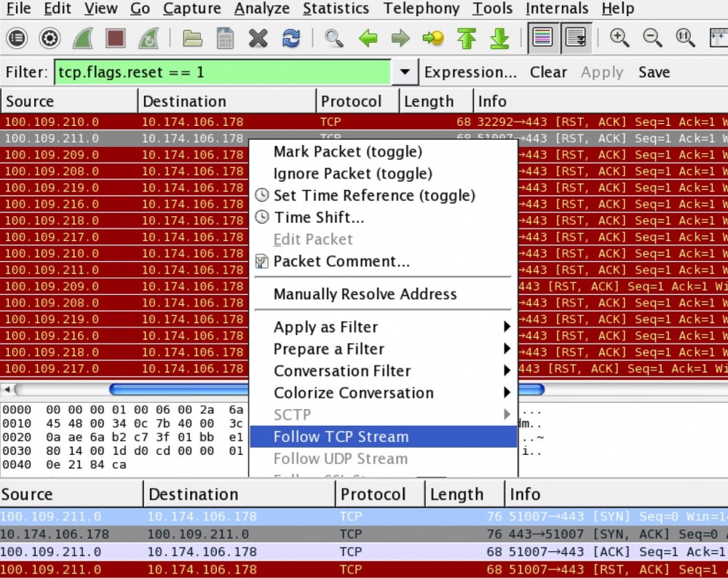Select the lower pane SYN packet row
Screen dimensions: 728x578
[364, 517]
